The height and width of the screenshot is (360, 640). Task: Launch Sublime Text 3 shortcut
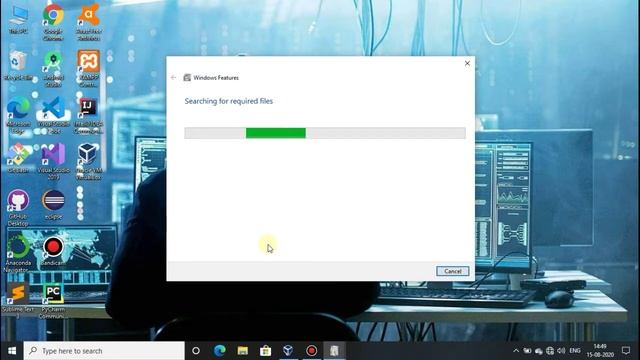click(x=18, y=300)
